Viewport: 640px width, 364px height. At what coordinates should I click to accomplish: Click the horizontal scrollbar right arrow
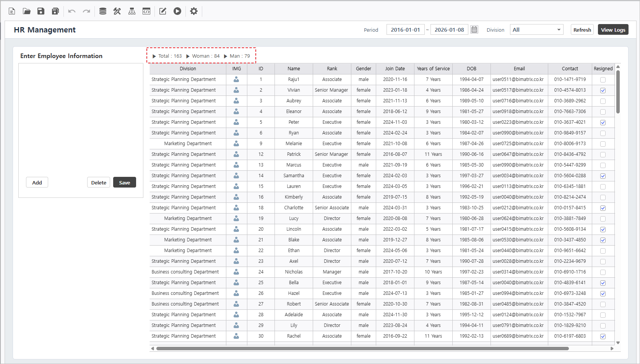pyautogui.click(x=612, y=348)
